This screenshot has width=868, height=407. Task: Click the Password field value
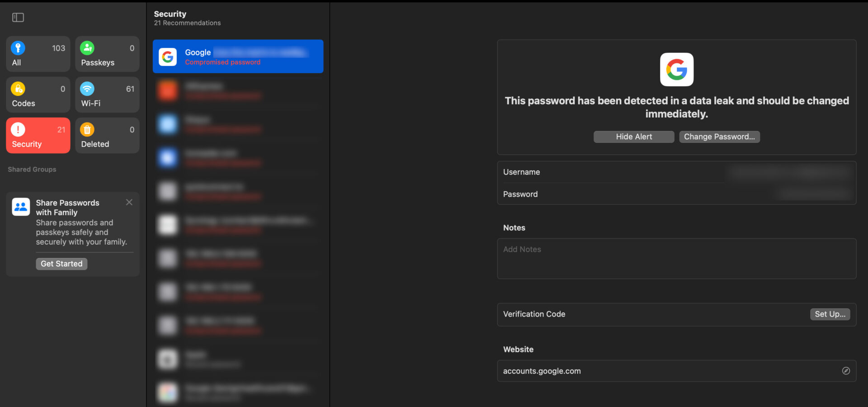pos(814,194)
